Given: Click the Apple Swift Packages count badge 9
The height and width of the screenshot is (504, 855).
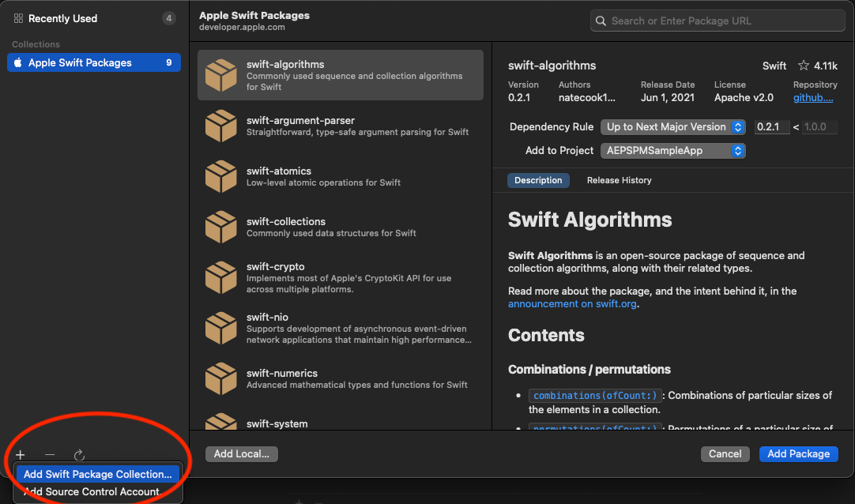Looking at the screenshot, I should pos(169,62).
